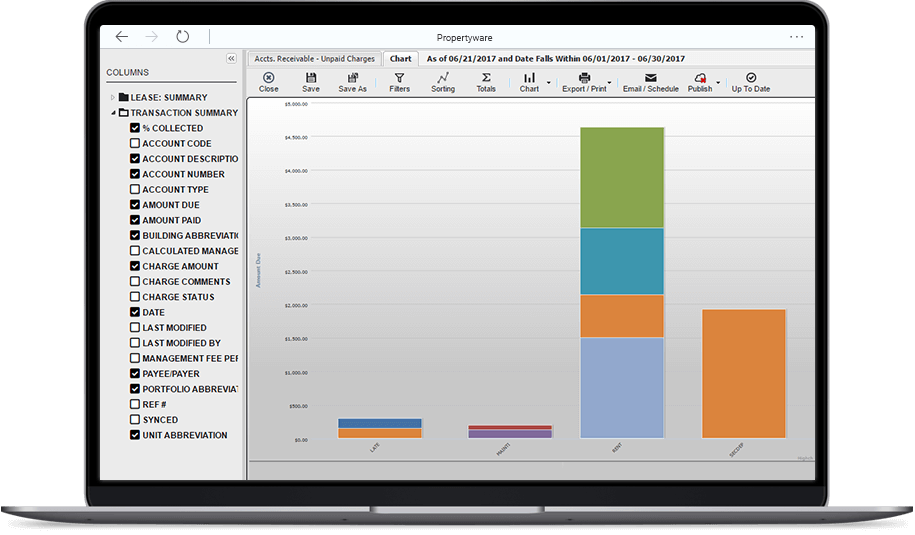Screen dimensions: 915x535
Task: Click the green segment of RENT bar
Action: tap(622, 177)
